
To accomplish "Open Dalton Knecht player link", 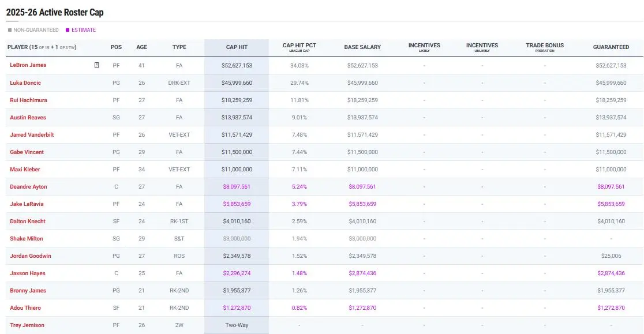I will click(x=28, y=221).
